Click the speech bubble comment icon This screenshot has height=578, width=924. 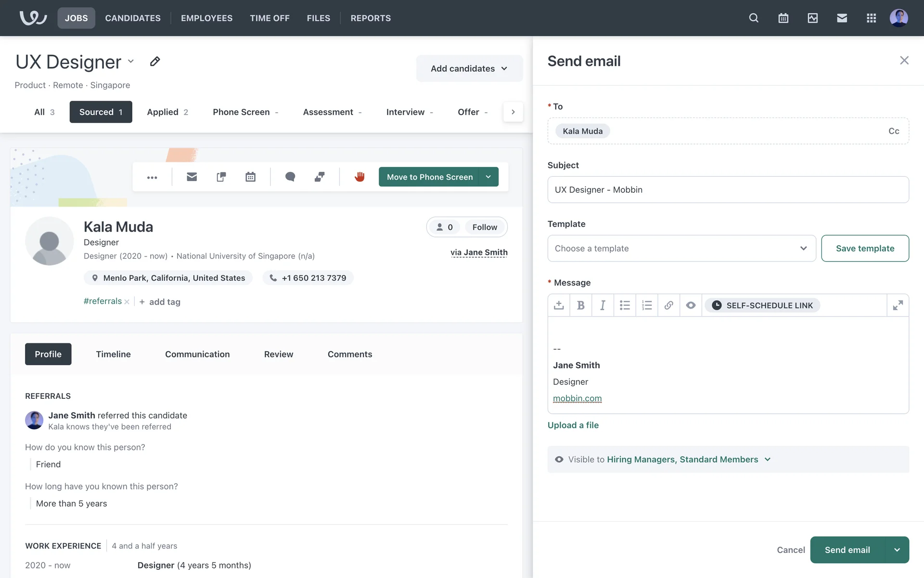pos(290,177)
